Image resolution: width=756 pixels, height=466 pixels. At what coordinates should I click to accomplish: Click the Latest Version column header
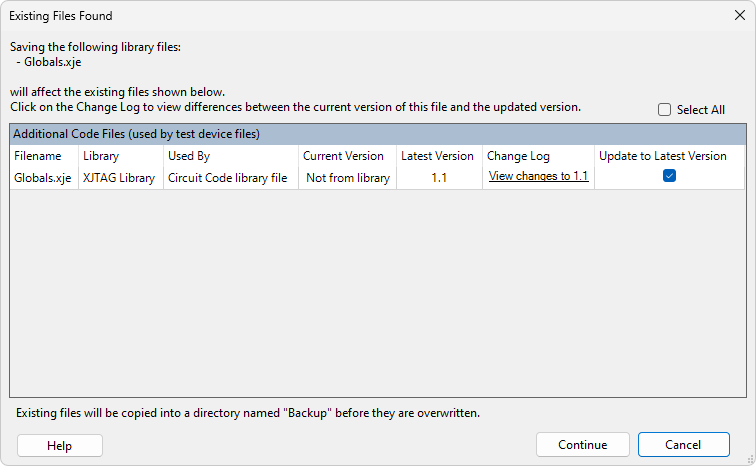click(x=437, y=156)
